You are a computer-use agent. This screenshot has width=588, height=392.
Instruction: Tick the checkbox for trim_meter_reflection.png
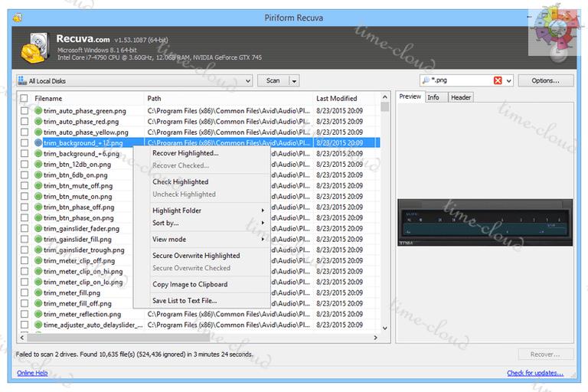pos(24,315)
